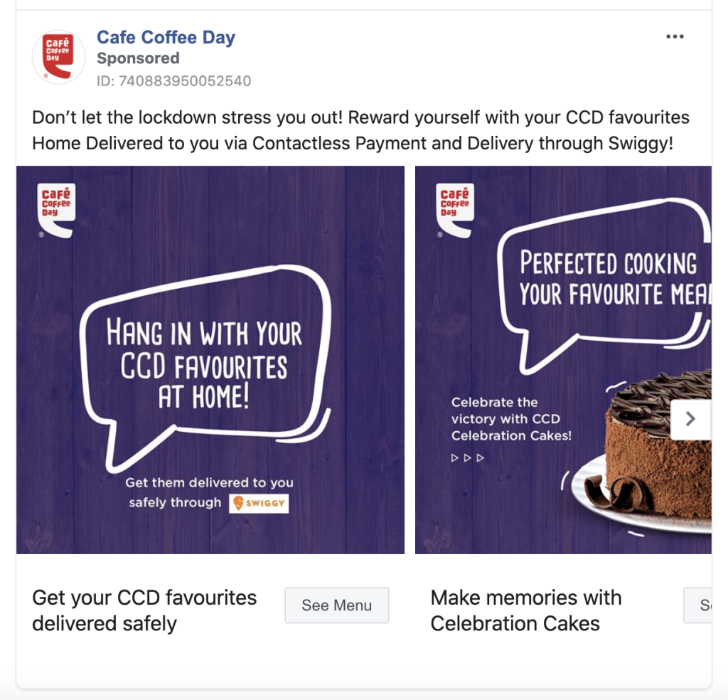Click the partially visible button on second card
The image size is (728, 700).
tap(700, 605)
